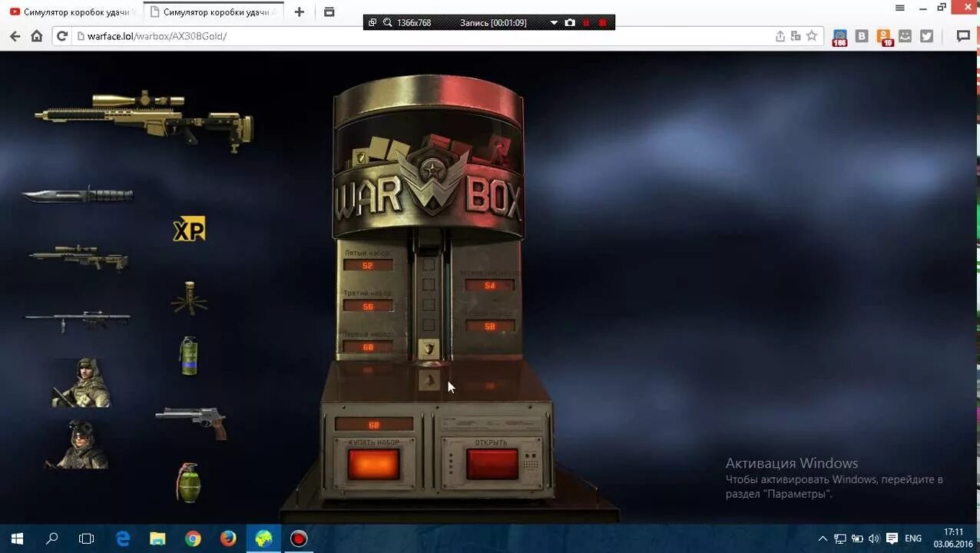This screenshot has width=980, height=553.
Task: Open the Mail.ru extension with 166 badge
Action: pos(839,37)
